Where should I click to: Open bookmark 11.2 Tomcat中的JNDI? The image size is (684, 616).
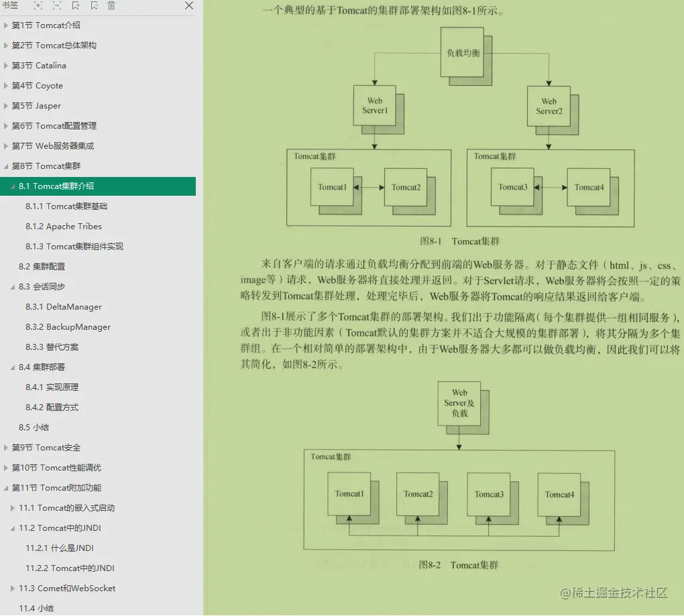click(60, 528)
